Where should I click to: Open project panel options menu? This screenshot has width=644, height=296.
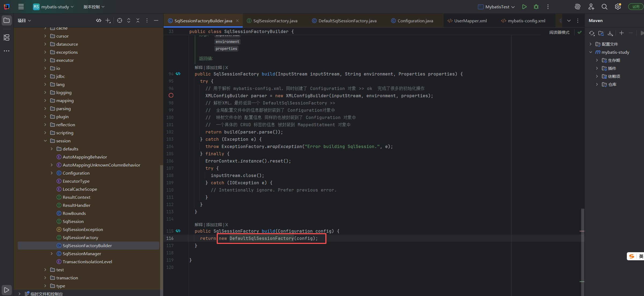(x=147, y=20)
